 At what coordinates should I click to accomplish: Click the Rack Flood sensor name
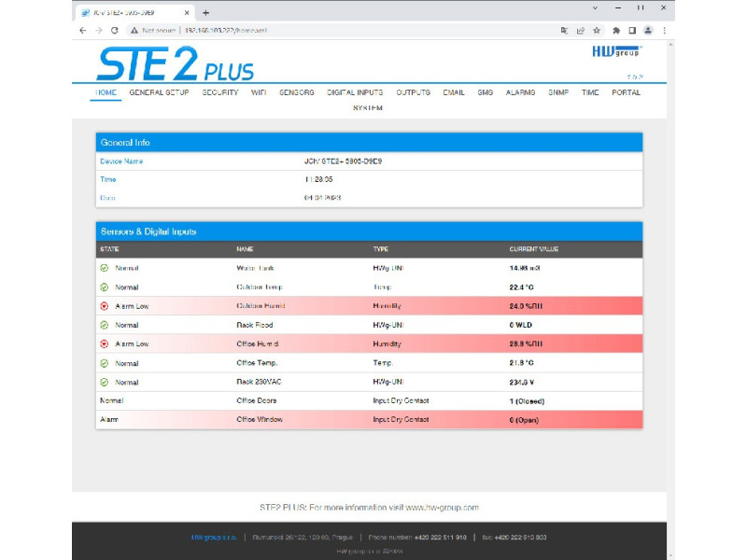click(x=255, y=325)
